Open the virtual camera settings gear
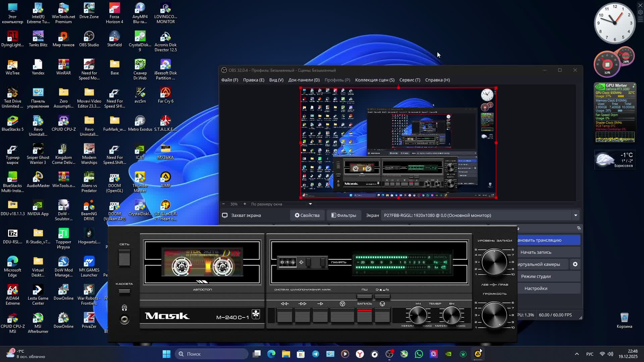The height and width of the screenshot is (362, 644). [575, 264]
